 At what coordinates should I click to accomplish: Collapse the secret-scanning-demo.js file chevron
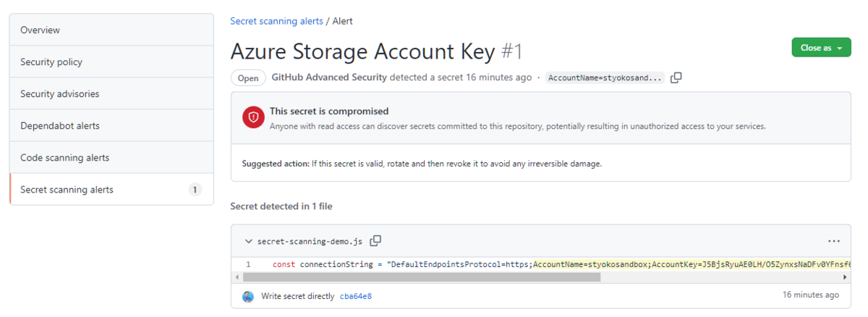pos(249,241)
